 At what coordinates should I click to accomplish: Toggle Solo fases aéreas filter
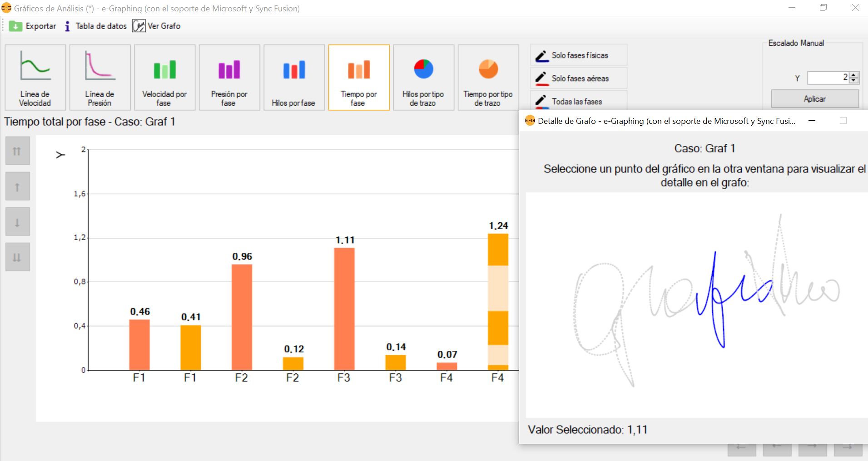pos(579,78)
